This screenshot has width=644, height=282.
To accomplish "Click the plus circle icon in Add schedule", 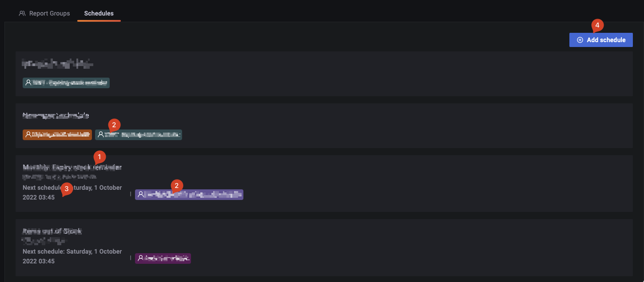I will 580,40.
